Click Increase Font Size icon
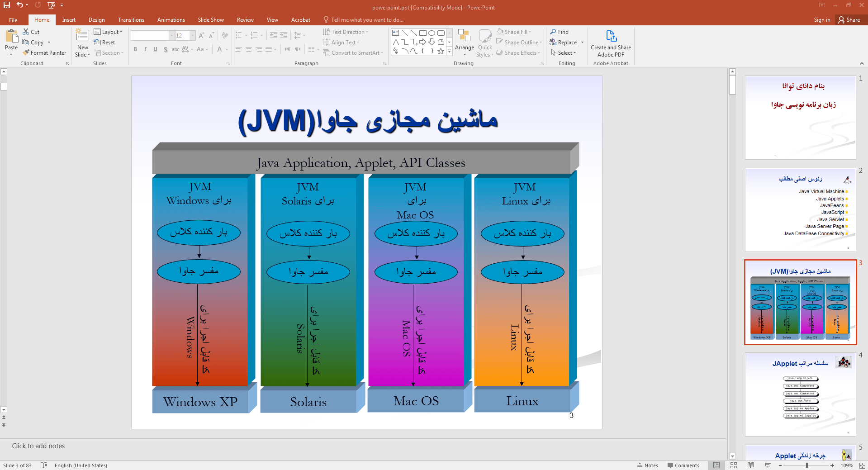 click(x=201, y=35)
